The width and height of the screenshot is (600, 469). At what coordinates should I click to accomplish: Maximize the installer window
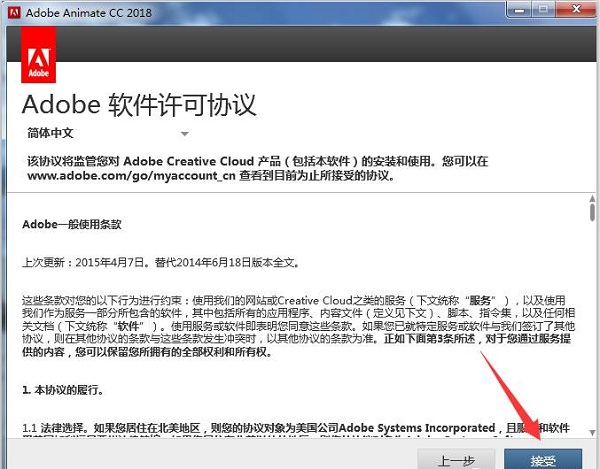(x=541, y=9)
